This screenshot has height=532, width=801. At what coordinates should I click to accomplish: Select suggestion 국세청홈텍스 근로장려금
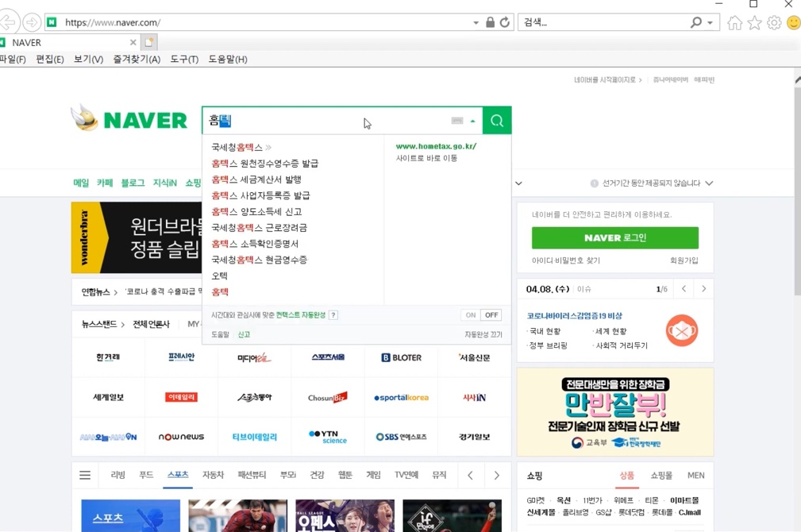[259, 227]
